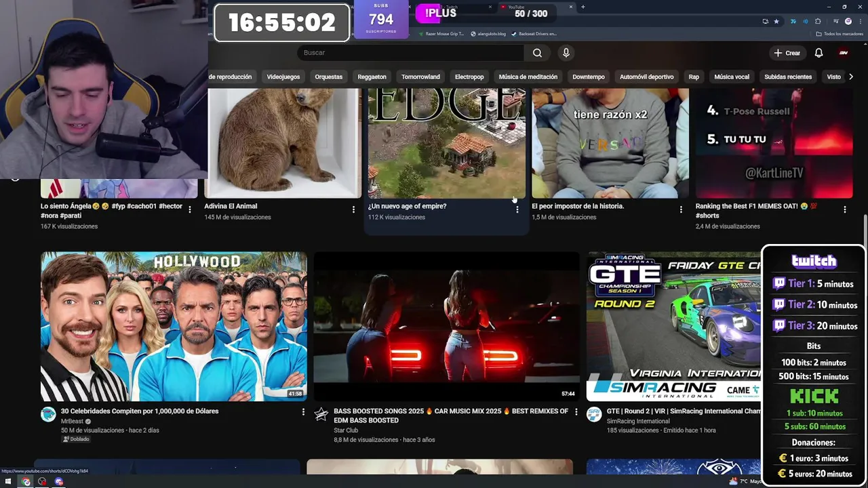Open options menu for BASS BOOSTED SONGS video
Viewport: 868px width, 488px height.
click(576, 411)
